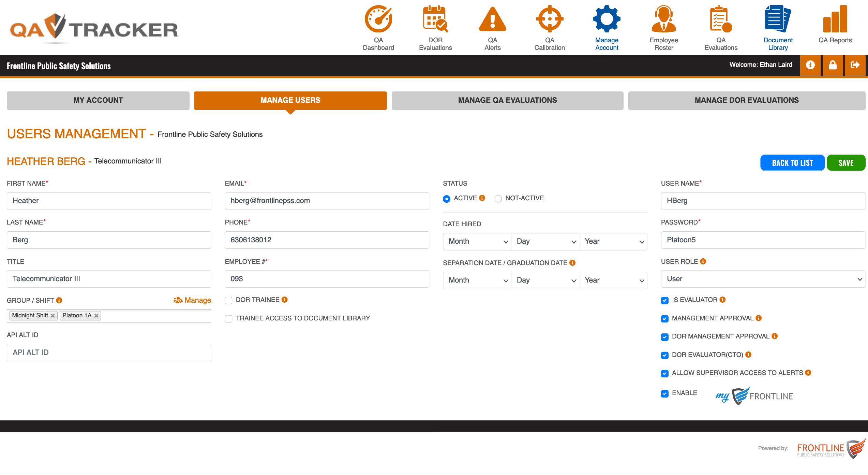868x475 pixels.
Task: Open Separation Date Month dropdown
Action: coord(477,280)
